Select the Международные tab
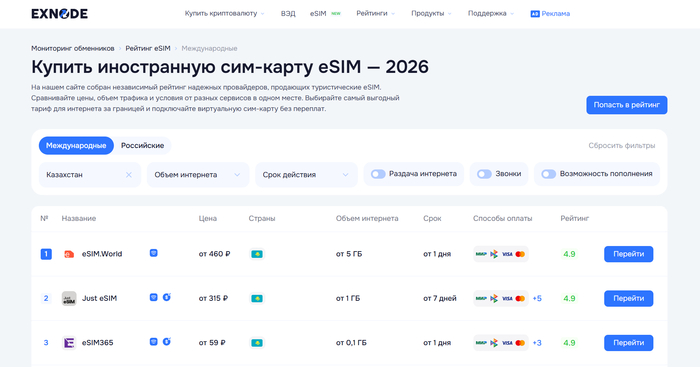The width and height of the screenshot is (700, 367). click(76, 146)
